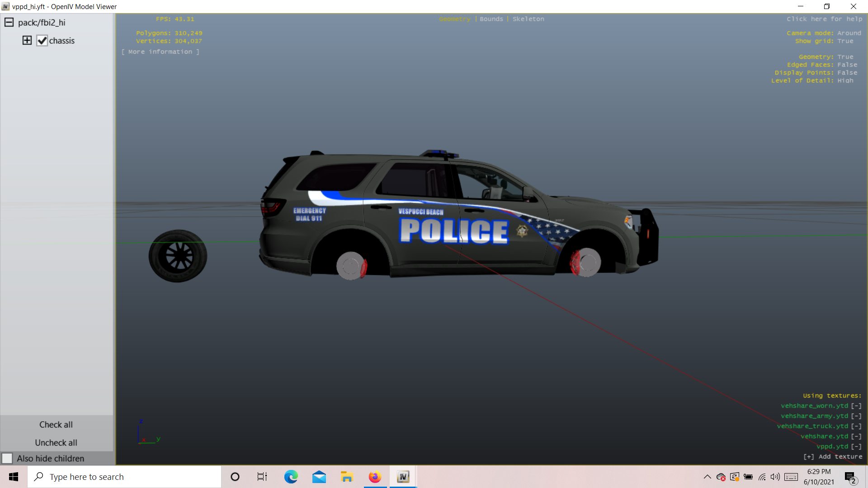The width and height of the screenshot is (868, 488).
Task: Click the OpenIV taskbar icon
Action: tap(403, 477)
